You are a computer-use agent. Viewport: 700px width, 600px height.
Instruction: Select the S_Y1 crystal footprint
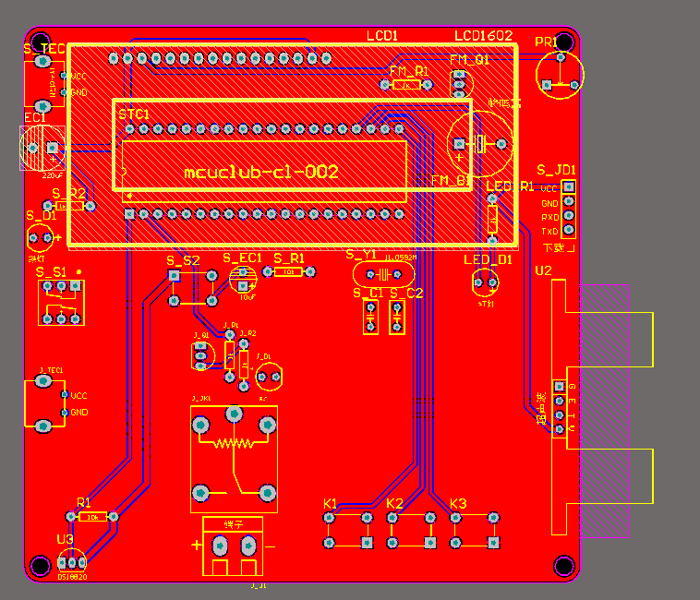pos(383,275)
